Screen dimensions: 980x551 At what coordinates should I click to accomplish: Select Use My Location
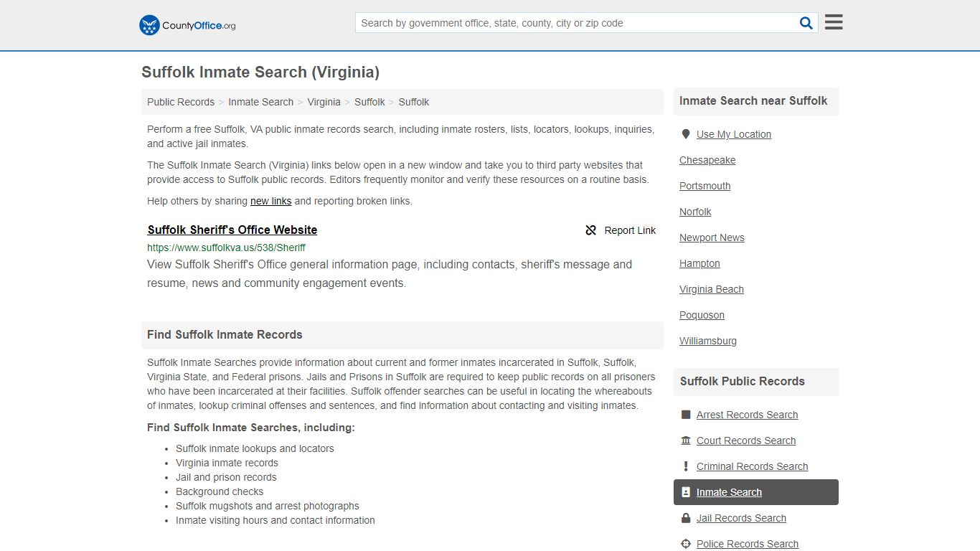[734, 134]
